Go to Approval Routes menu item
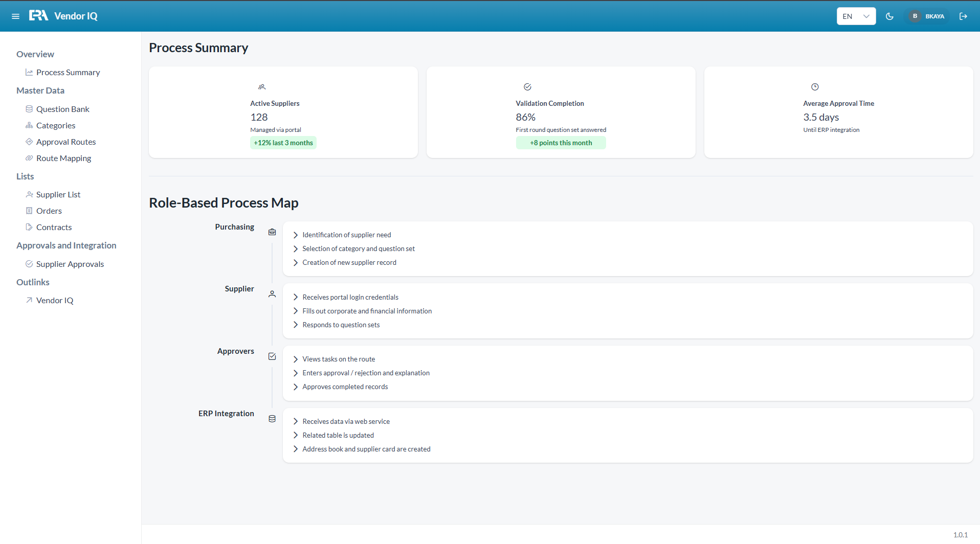980x544 pixels. [65, 142]
